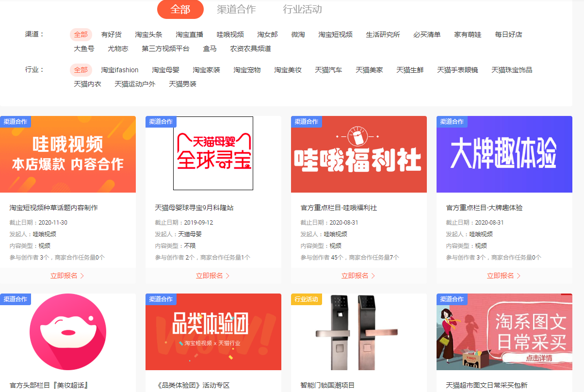Filter industry by 淘宝宠物
The height and width of the screenshot is (392, 584).
[247, 70]
